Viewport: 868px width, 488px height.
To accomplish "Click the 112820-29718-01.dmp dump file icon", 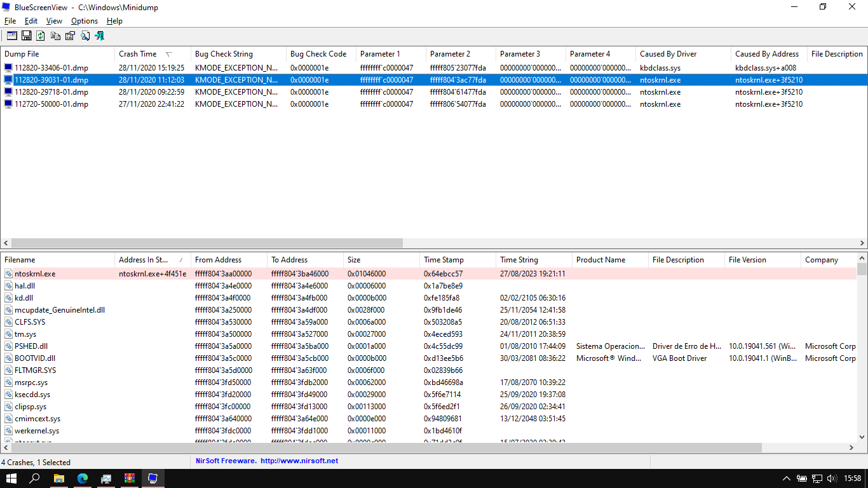I will coord(8,91).
